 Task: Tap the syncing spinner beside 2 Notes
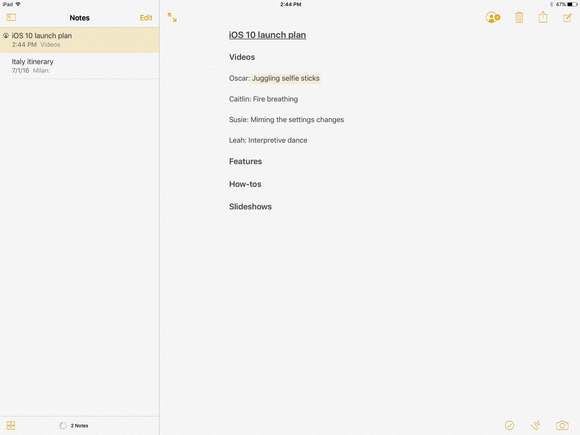coord(63,426)
